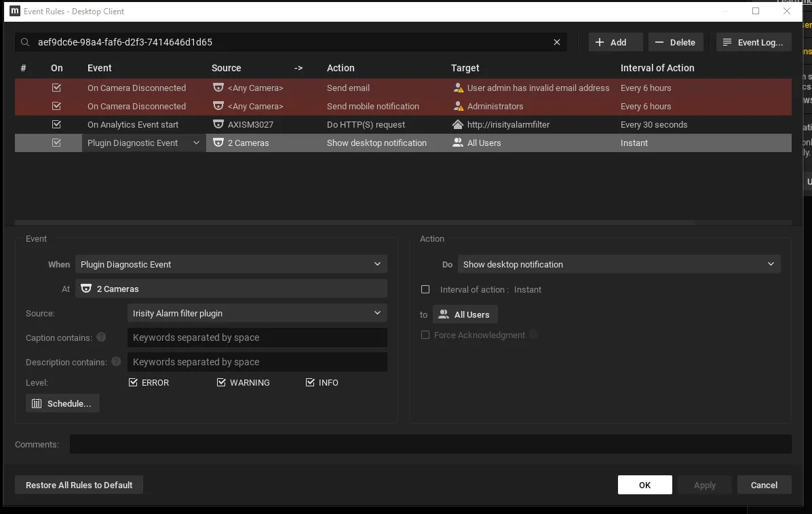Click the house icon beside http://irisityalarmfilter

tap(458, 125)
